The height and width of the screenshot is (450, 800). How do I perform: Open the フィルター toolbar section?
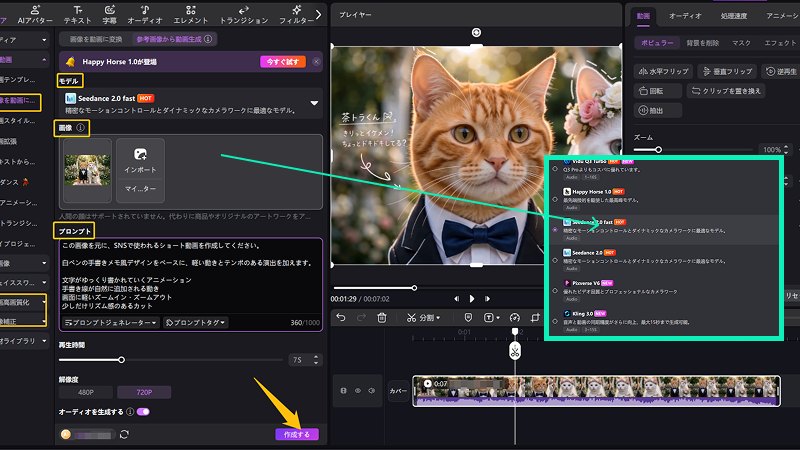(296, 15)
